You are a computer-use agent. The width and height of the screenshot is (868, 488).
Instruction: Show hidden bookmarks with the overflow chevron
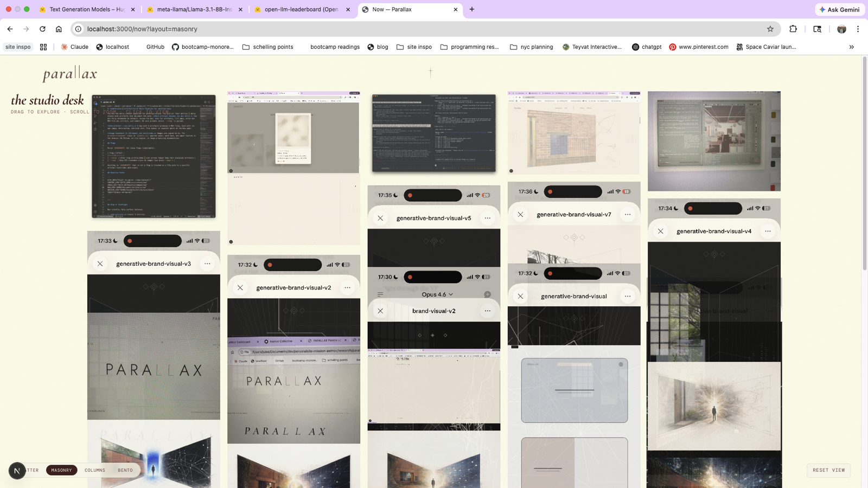tap(851, 47)
